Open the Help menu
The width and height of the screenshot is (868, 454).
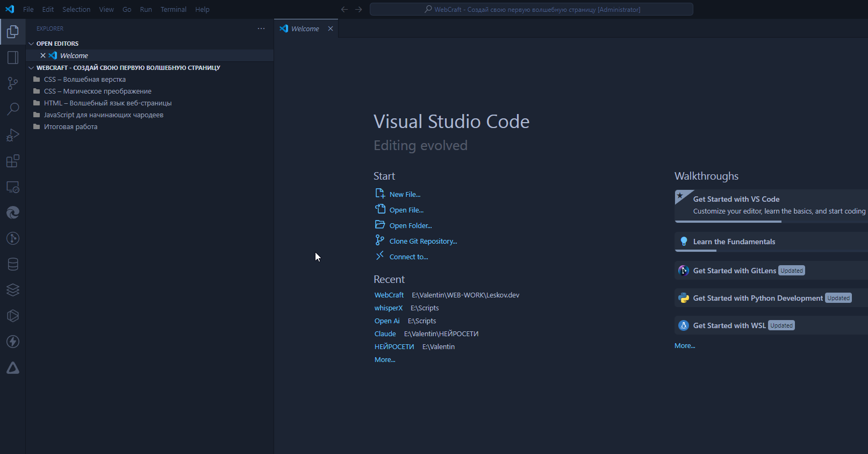[x=202, y=9]
